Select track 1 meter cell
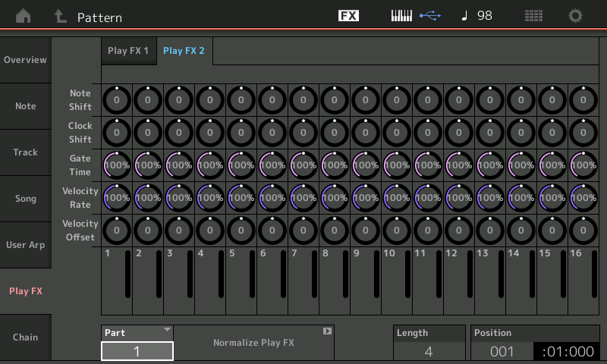 click(117, 281)
